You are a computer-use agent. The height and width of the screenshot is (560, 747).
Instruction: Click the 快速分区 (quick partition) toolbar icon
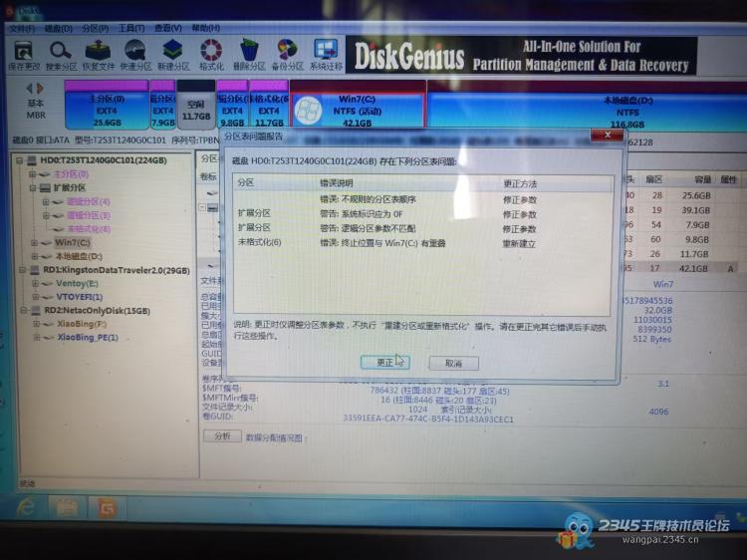pos(135,51)
